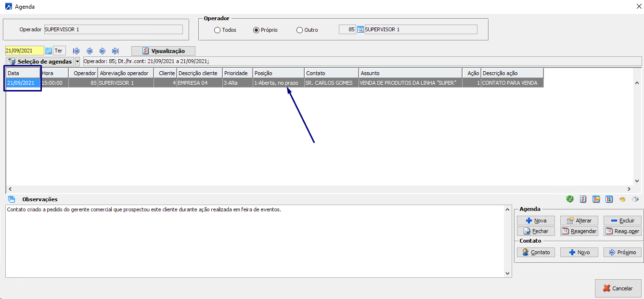Select the 3-Alta priority cell
Image resolution: width=644 pixels, height=299 pixels.
(x=238, y=83)
